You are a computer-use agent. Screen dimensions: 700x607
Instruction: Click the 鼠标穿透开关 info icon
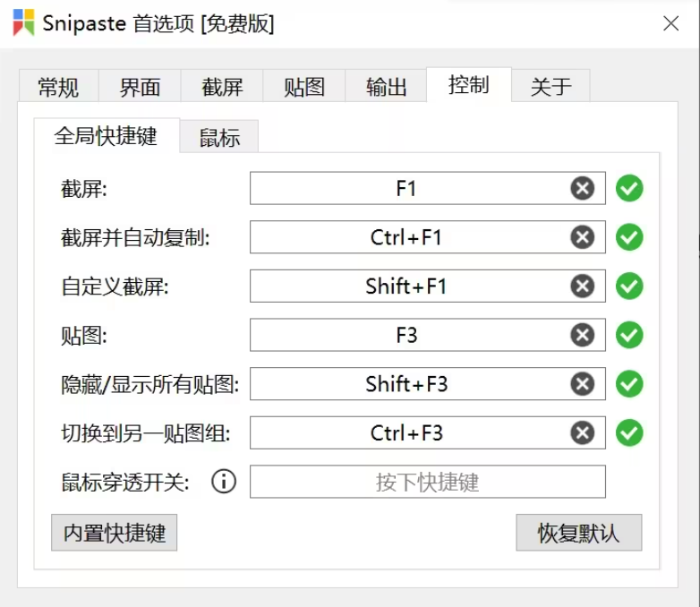point(224,482)
